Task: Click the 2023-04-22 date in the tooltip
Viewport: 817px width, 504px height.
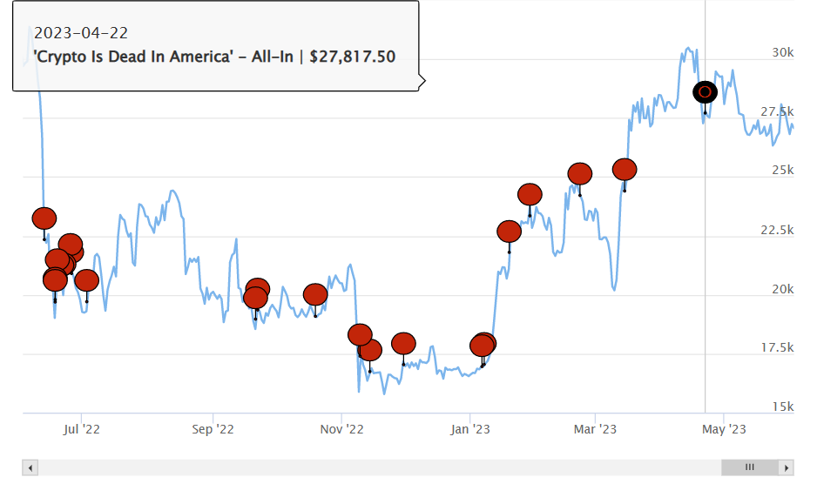Action: tap(80, 33)
